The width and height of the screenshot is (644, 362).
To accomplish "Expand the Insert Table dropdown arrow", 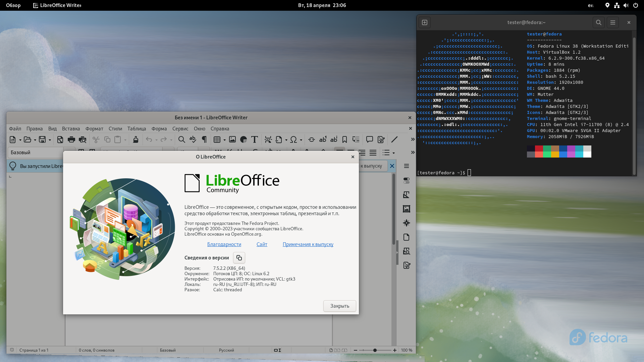I will 224,140.
